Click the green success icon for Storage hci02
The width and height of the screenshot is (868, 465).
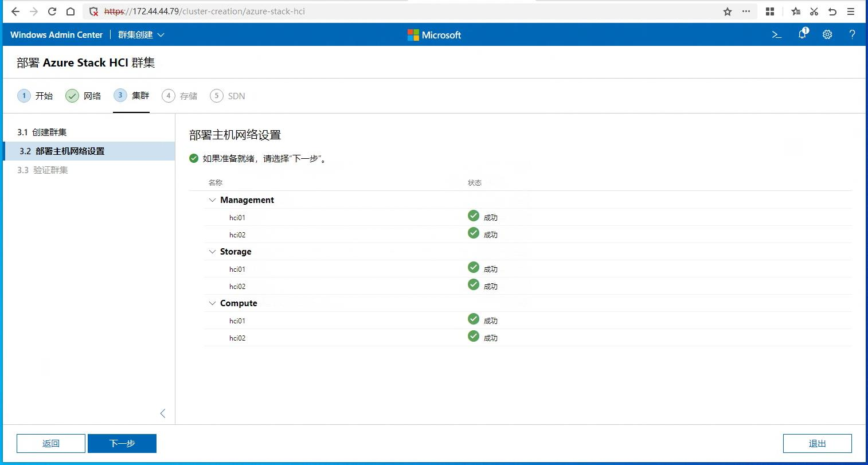tap(474, 284)
